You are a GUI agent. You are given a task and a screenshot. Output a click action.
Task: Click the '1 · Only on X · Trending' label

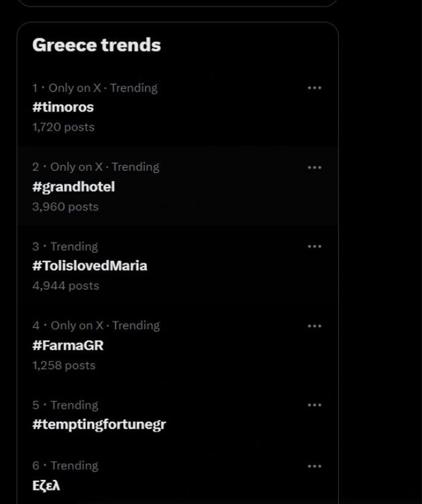(95, 88)
